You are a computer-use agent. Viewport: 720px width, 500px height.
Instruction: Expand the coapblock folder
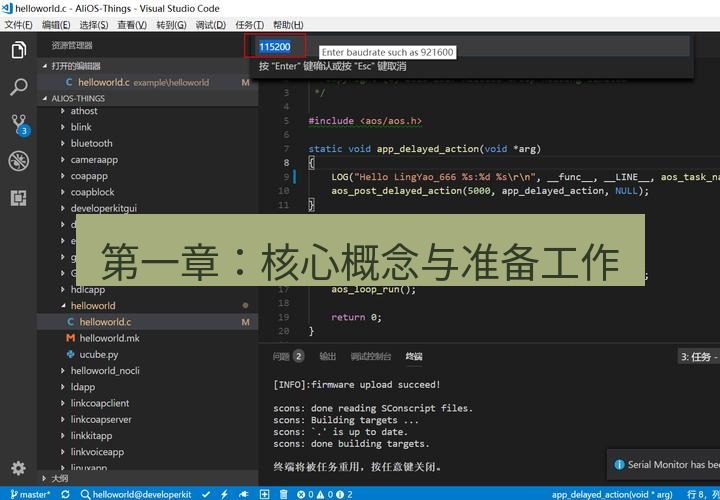[92, 192]
